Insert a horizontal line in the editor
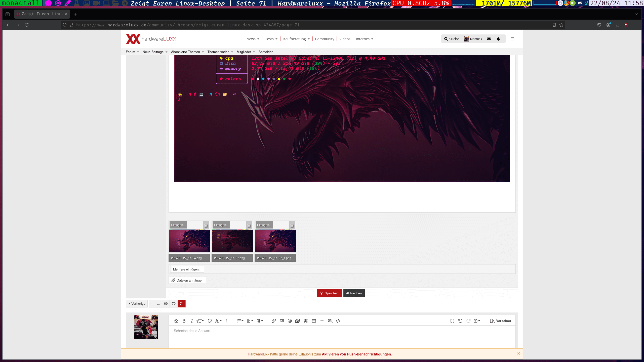The width and height of the screenshot is (644, 362). [322, 321]
